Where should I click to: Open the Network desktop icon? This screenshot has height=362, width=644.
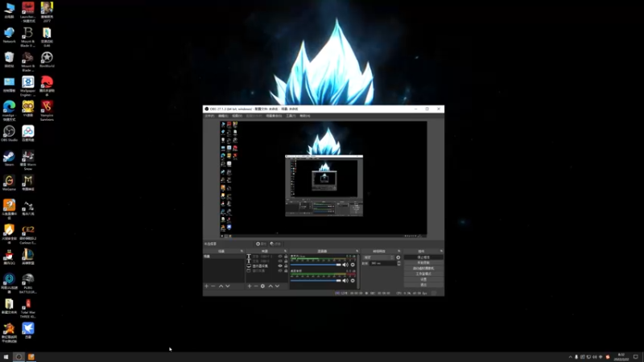tap(9, 35)
